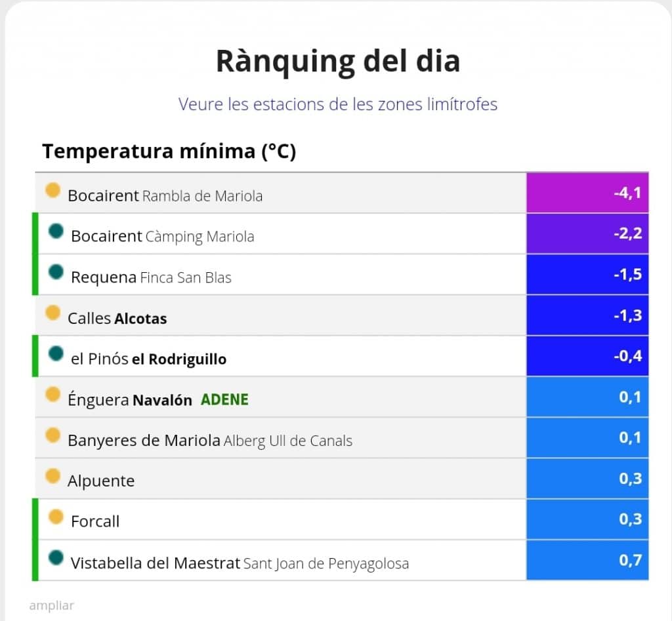Click the ampliar link
Screen dimensions: 672x621
coord(51,605)
